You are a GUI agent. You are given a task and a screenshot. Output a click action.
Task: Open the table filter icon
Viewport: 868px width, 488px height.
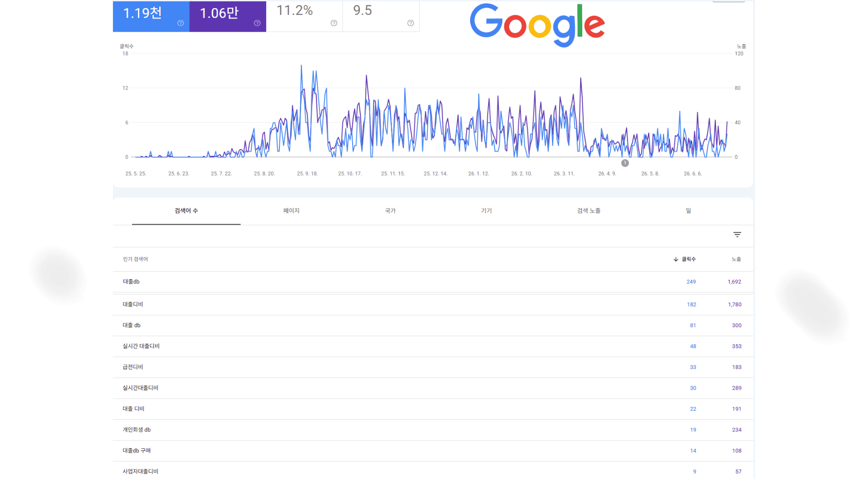pyautogui.click(x=737, y=235)
